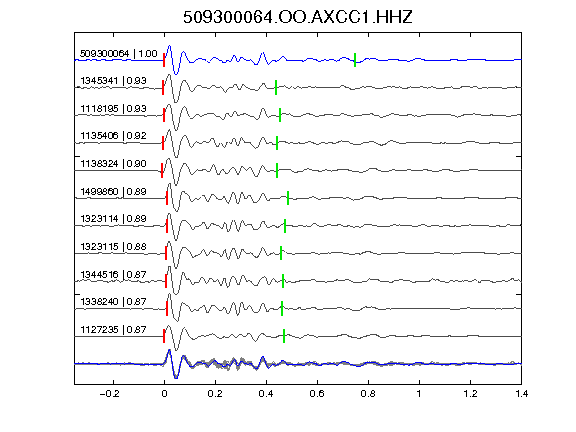Click the stacked blue waveform's first peak at bottom
576x432 pixels.
coord(169,352)
